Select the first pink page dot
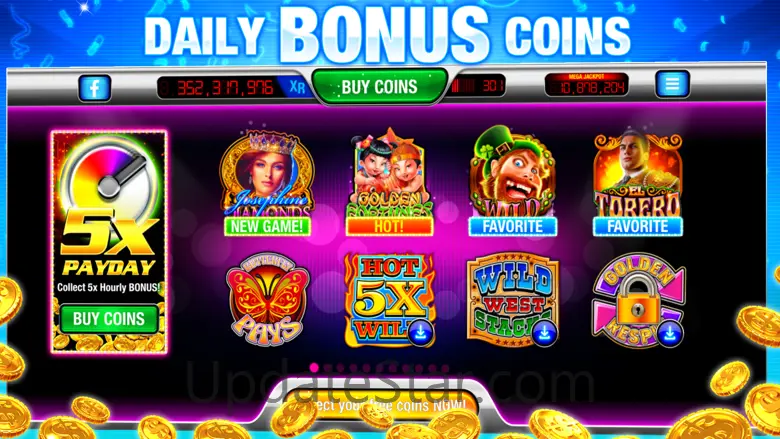 pos(314,367)
